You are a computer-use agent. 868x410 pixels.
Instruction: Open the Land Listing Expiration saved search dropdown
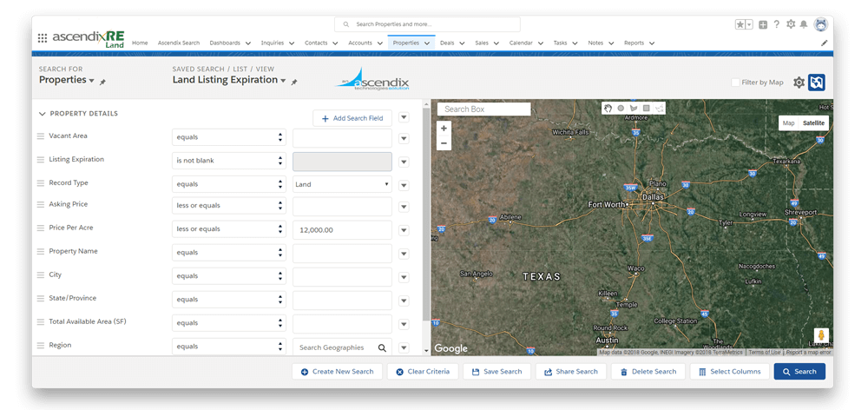click(x=228, y=80)
